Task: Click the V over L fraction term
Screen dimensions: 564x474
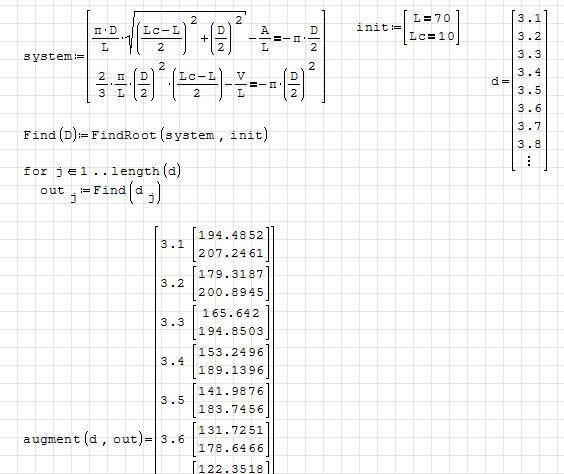Action: tap(241, 85)
